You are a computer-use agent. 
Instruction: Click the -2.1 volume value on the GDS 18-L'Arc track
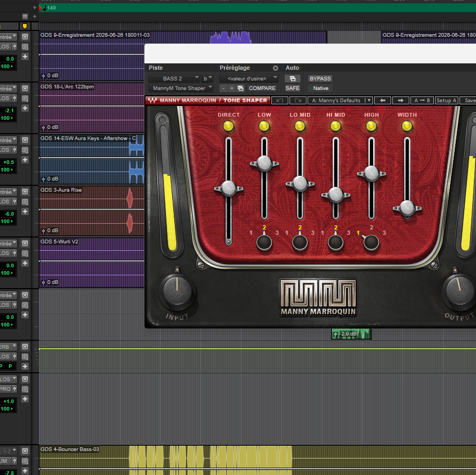tap(9, 111)
